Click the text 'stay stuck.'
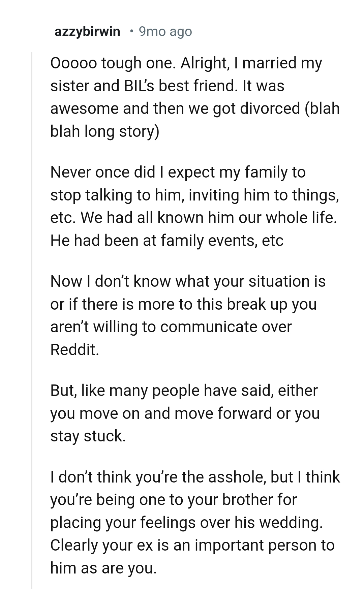Viewport: 364px width, 589px height. tap(88, 436)
